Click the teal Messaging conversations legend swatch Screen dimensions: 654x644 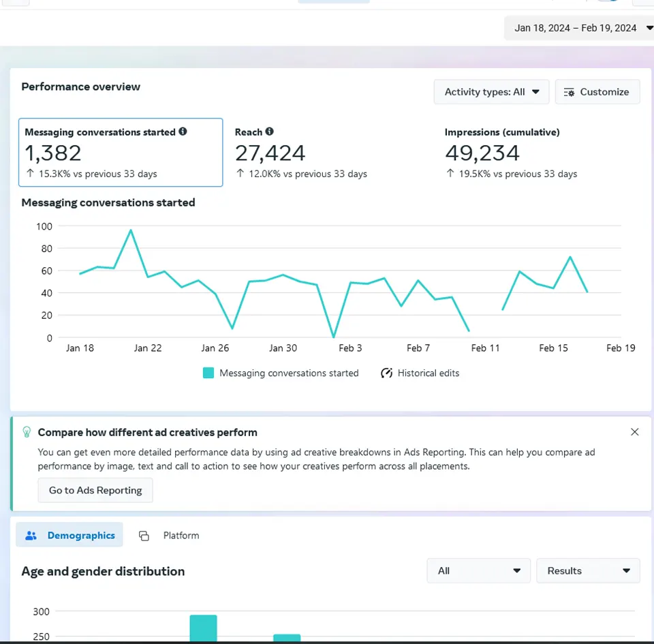208,373
